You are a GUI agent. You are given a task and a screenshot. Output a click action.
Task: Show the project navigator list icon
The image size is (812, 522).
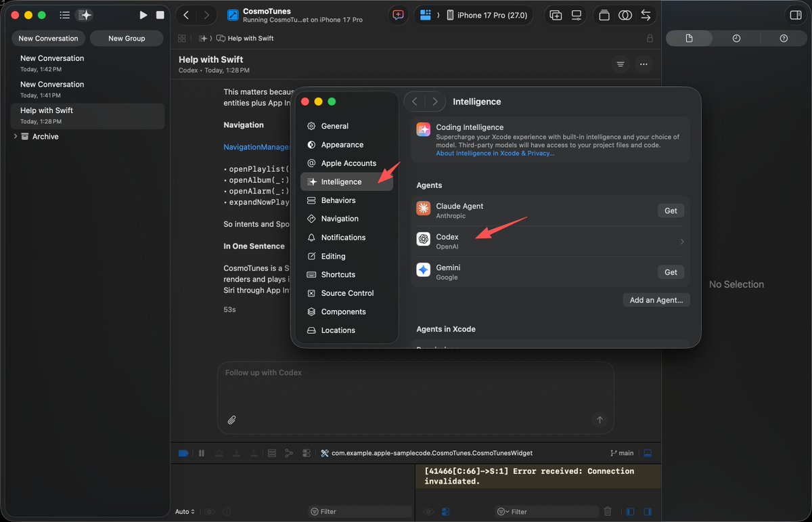(64, 15)
